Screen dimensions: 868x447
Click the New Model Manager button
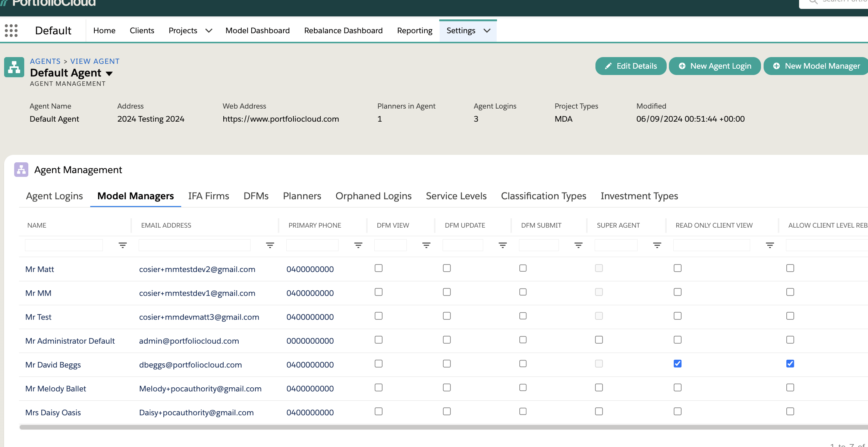pyautogui.click(x=817, y=66)
